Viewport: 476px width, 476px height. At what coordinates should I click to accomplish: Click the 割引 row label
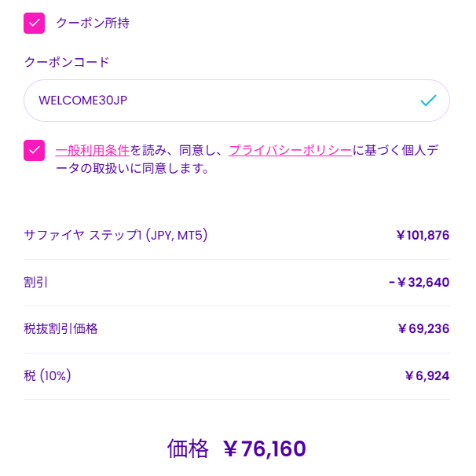[36, 282]
